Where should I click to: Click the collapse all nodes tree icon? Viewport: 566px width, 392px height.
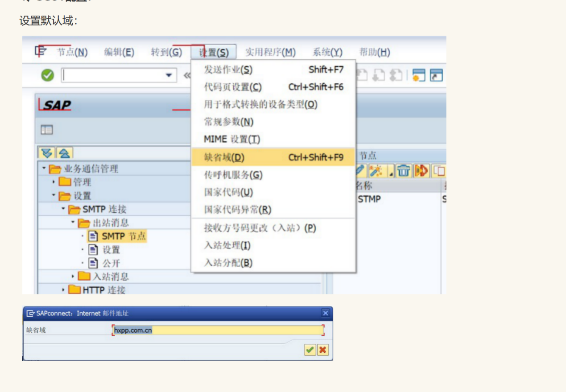(x=64, y=153)
